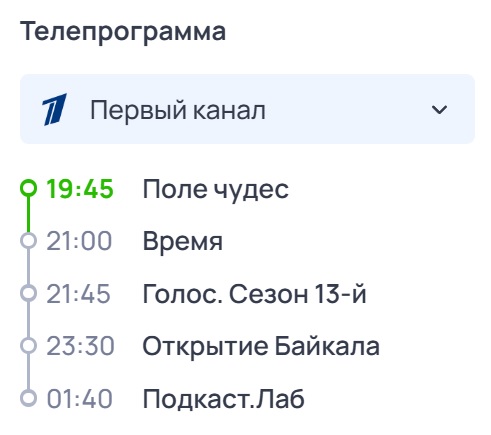This screenshot has height=435, width=491.
Task: Open Голос. Сезон 13-й program
Action: tap(255, 294)
